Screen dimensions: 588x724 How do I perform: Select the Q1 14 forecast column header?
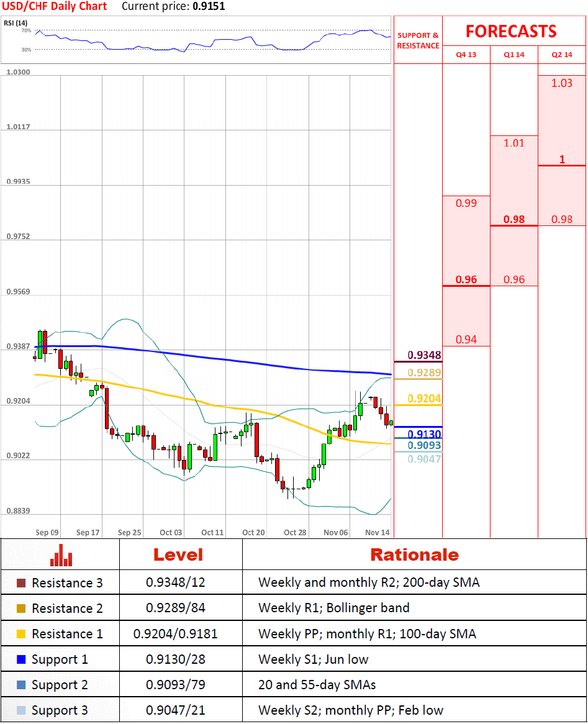pyautogui.click(x=514, y=55)
